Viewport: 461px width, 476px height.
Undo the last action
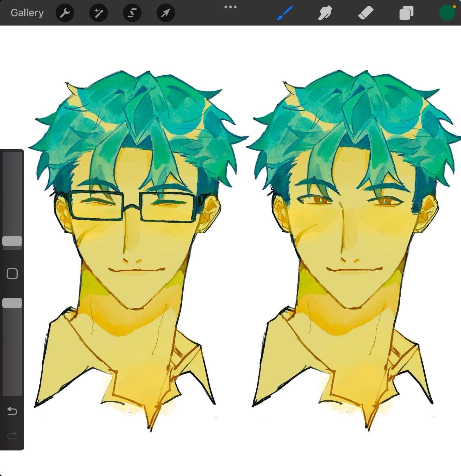point(12,411)
